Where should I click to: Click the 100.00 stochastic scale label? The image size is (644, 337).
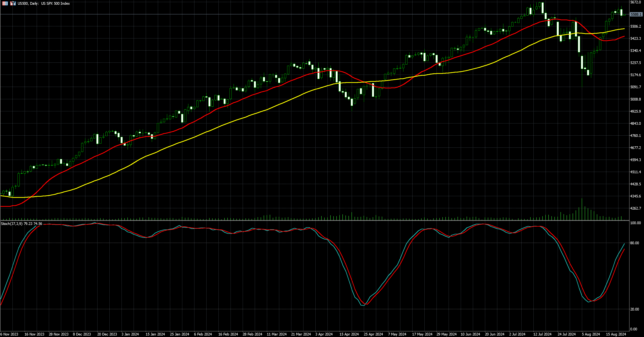coord(635,223)
